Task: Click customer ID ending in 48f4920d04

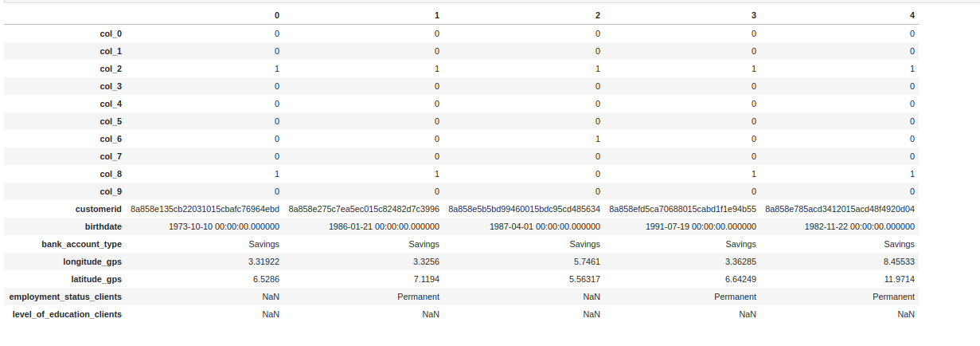Action: click(x=839, y=209)
